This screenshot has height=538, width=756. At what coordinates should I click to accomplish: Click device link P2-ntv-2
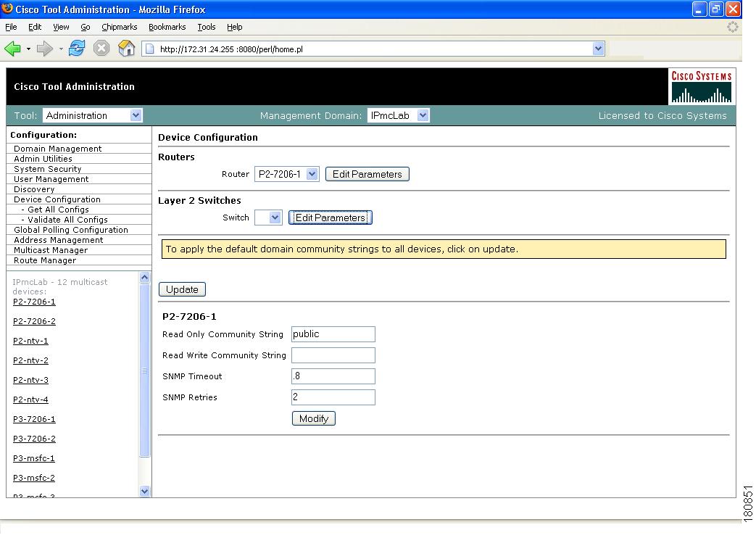point(30,360)
